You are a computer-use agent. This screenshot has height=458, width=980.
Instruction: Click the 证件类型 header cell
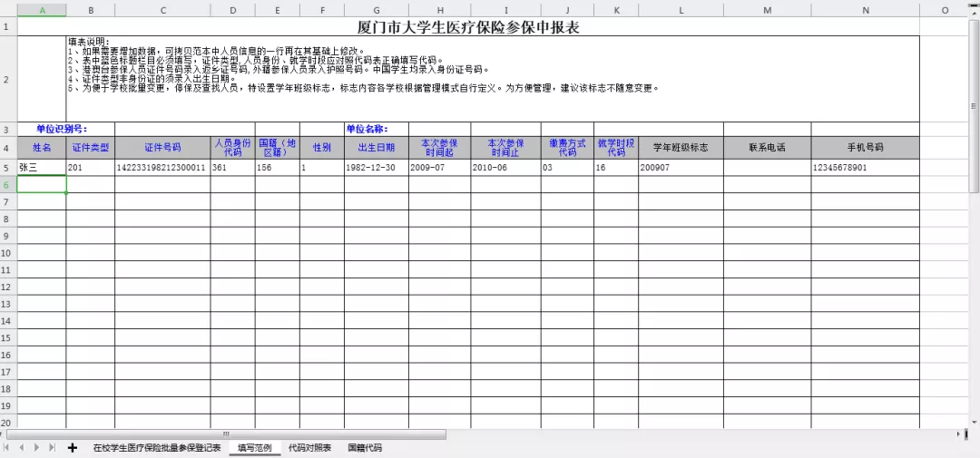click(x=91, y=148)
